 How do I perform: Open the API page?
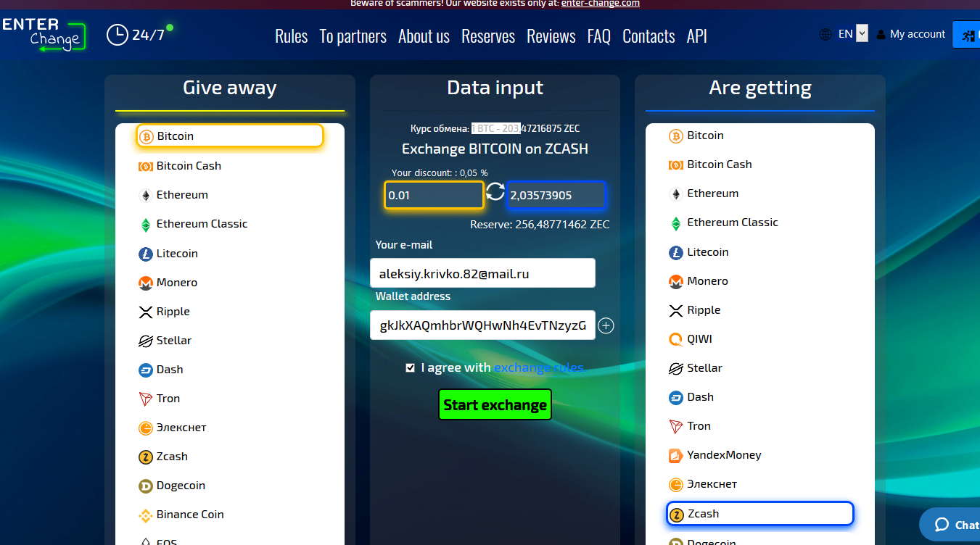coord(697,36)
